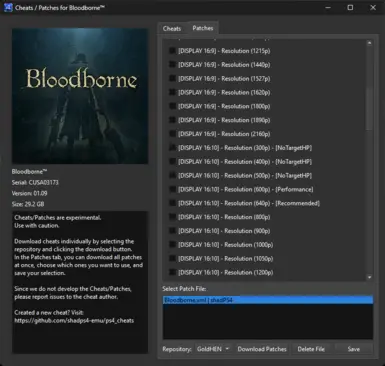Check the 16:9 Resolution 1440p patch

tap(172, 64)
